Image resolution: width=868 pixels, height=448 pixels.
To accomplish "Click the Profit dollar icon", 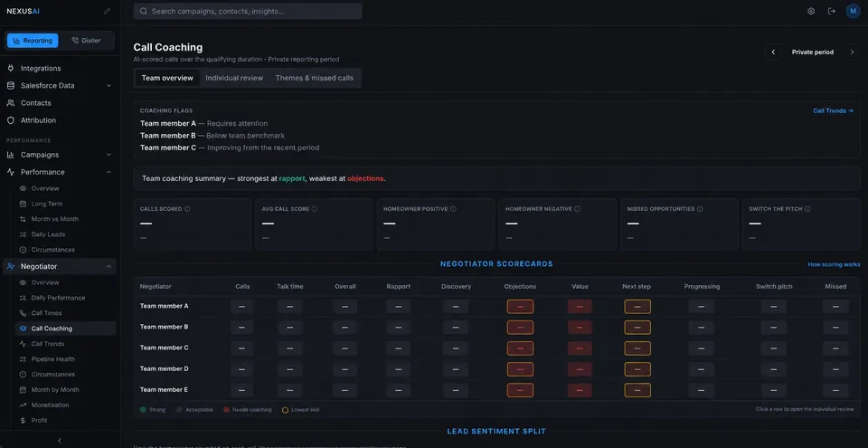I will coord(23,420).
